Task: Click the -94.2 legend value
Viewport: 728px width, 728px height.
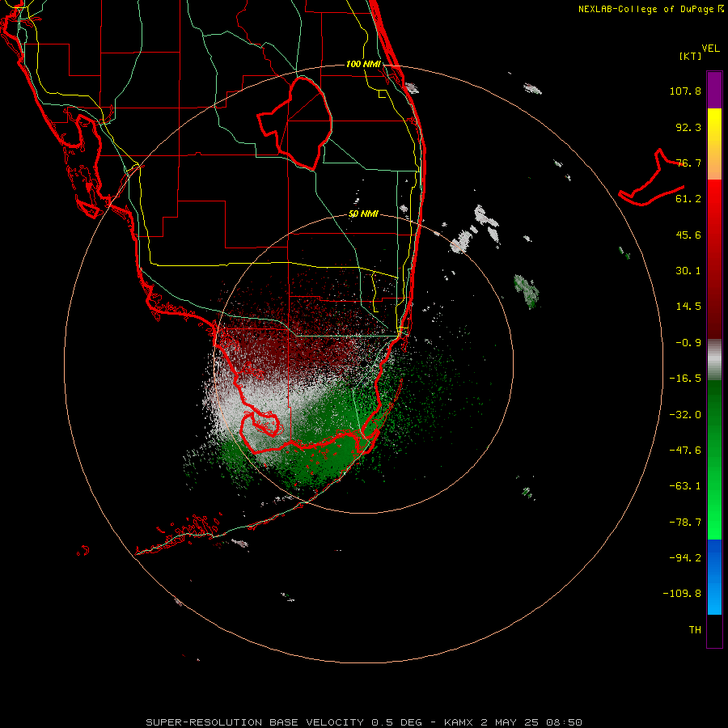Action: click(x=685, y=557)
